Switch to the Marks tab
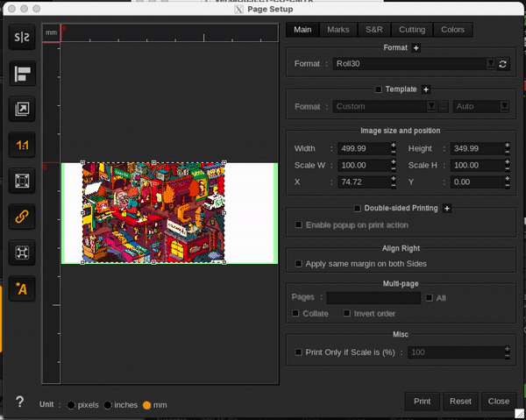This screenshot has height=420, width=526. [x=338, y=30]
